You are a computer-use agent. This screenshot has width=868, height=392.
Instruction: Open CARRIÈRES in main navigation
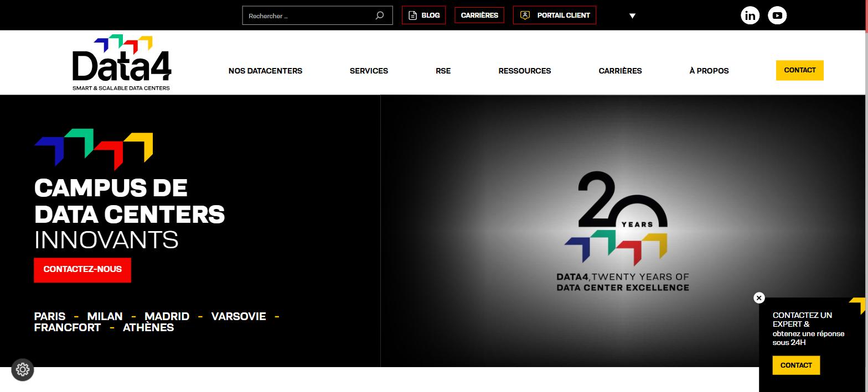pos(620,71)
